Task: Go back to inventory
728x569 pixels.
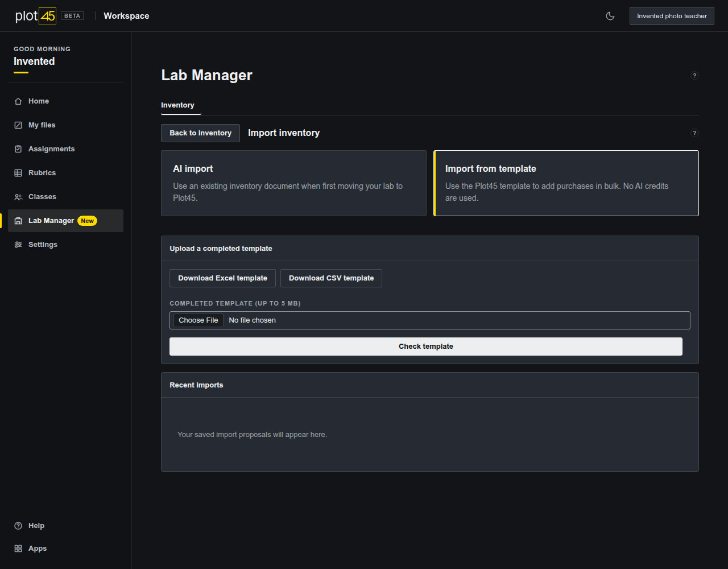Action: coord(200,133)
